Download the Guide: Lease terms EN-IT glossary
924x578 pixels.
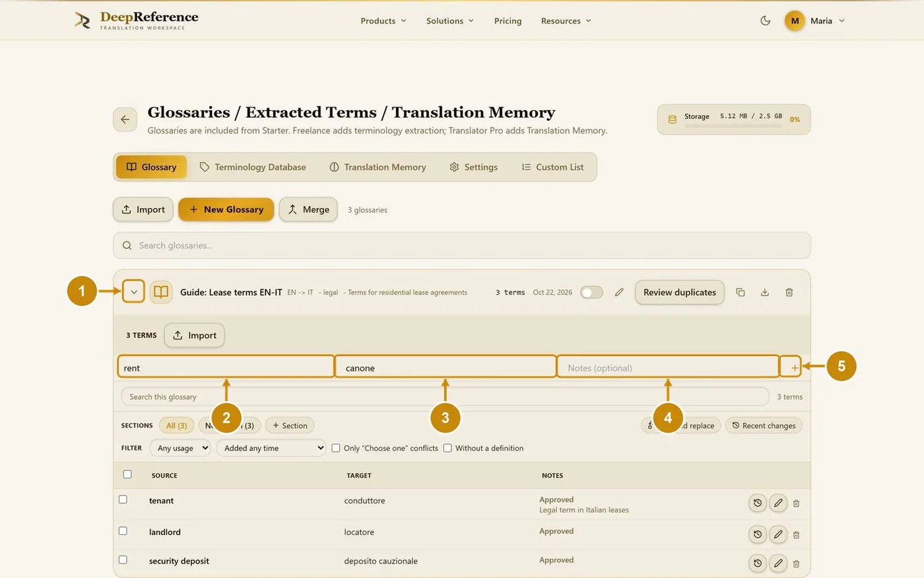[x=765, y=292]
